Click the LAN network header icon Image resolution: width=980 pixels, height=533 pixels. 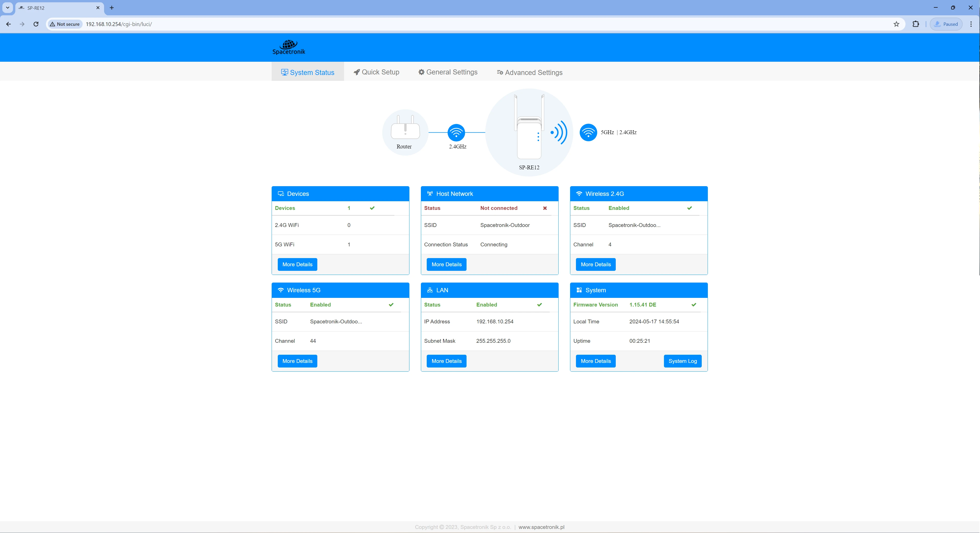coord(430,290)
